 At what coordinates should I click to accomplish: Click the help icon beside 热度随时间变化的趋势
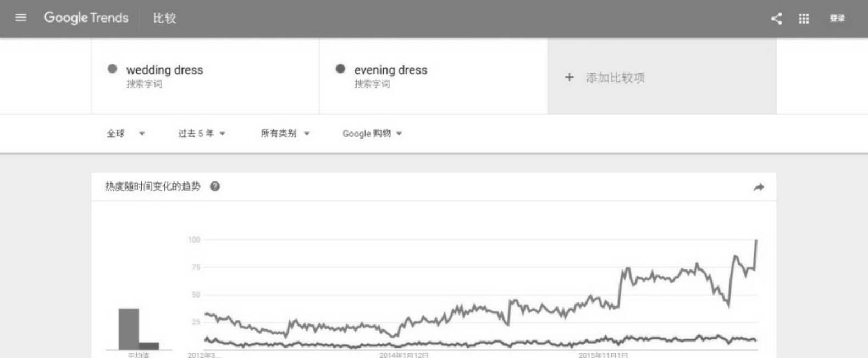tap(215, 186)
